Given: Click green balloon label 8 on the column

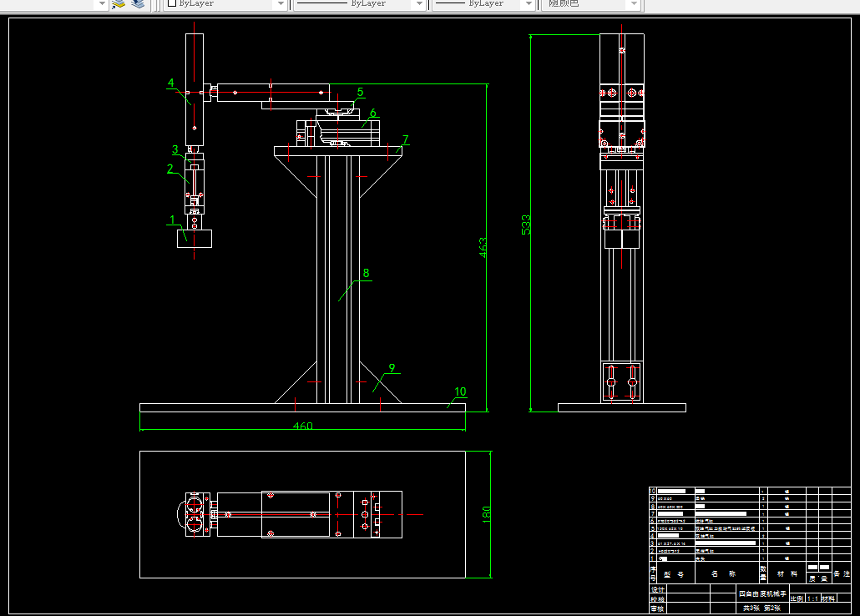Looking at the screenshot, I should pos(366,273).
